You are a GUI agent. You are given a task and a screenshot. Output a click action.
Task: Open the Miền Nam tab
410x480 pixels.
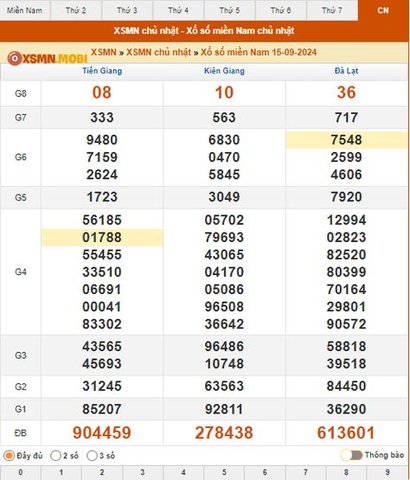pyautogui.click(x=25, y=10)
